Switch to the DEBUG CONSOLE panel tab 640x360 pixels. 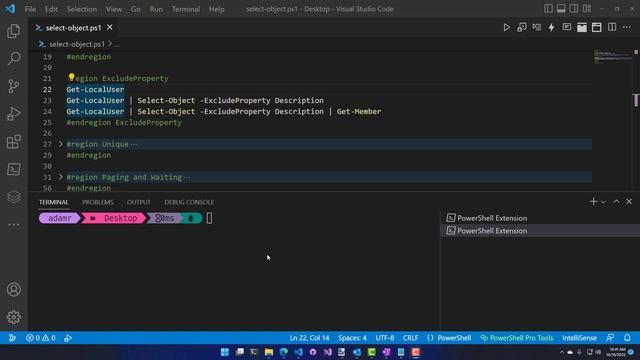189,202
